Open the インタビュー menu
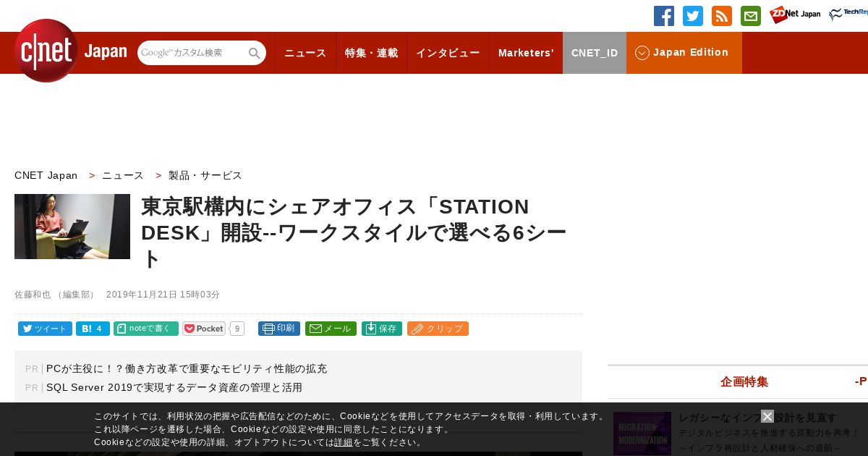Viewport: 868px width, 456px height. (448, 53)
